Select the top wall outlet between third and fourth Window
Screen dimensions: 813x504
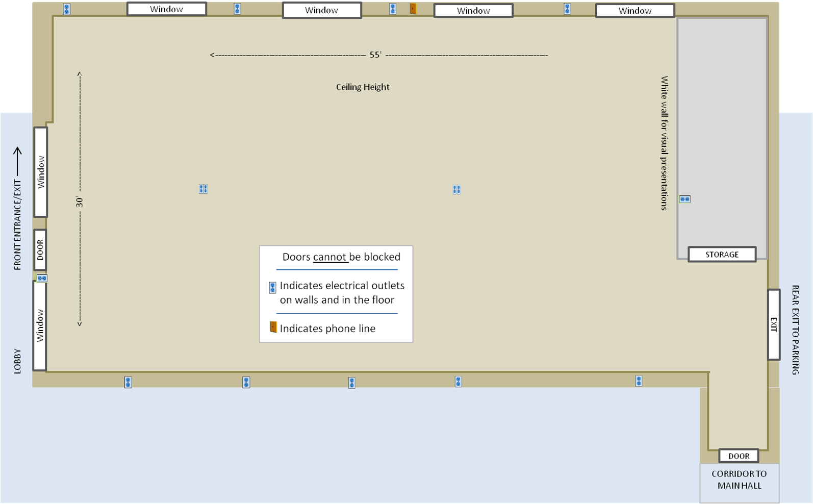point(567,9)
